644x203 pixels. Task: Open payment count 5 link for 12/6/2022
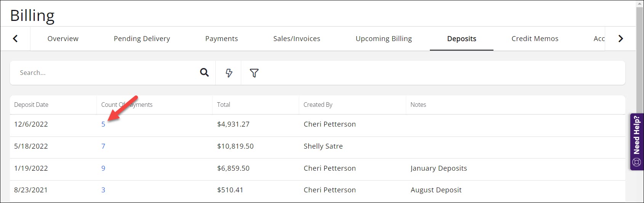pos(103,124)
